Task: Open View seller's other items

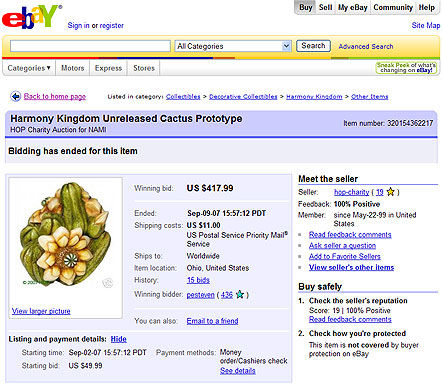Action: pos(351,267)
